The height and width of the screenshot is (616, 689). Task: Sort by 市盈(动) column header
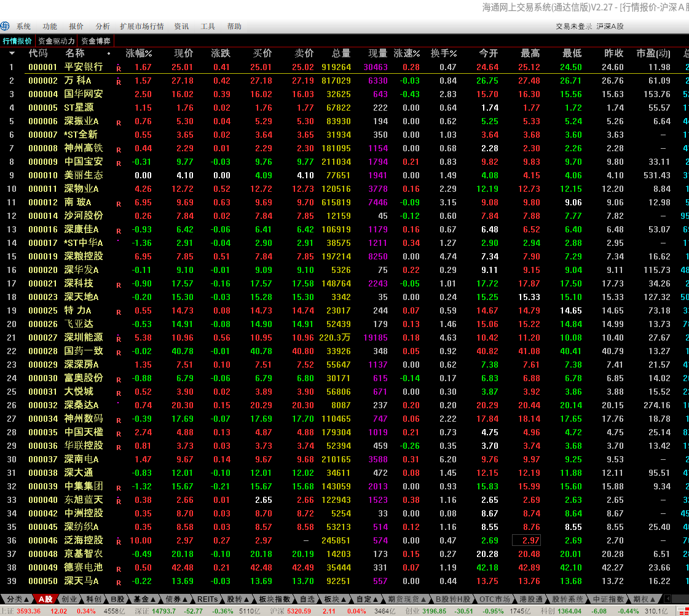653,53
